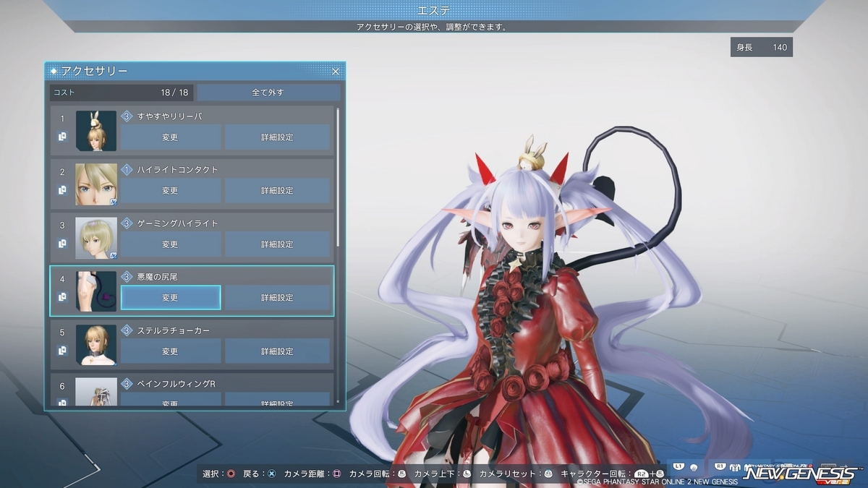Click cost diamond beside ゲーミングハイライト
The image size is (868, 488).
pos(127,223)
